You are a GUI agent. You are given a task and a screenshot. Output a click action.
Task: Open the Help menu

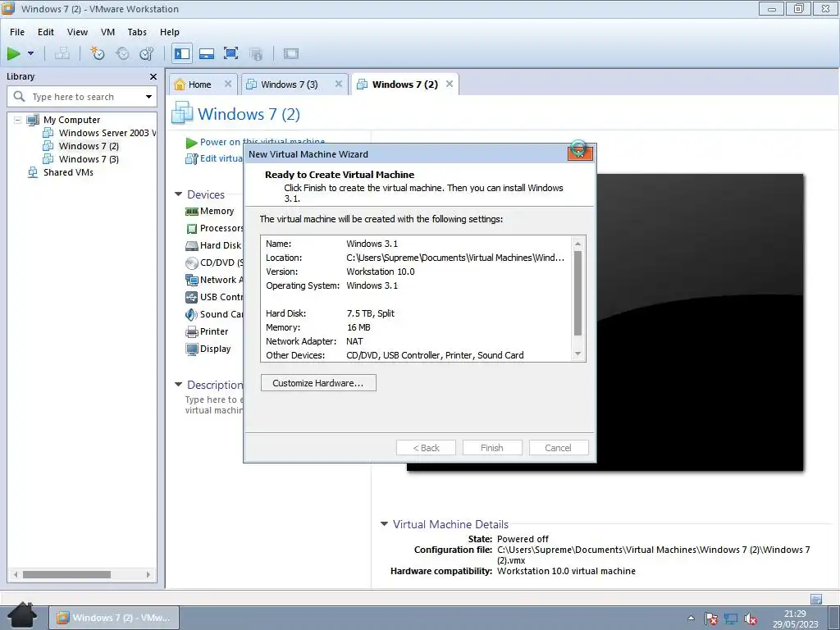point(169,32)
